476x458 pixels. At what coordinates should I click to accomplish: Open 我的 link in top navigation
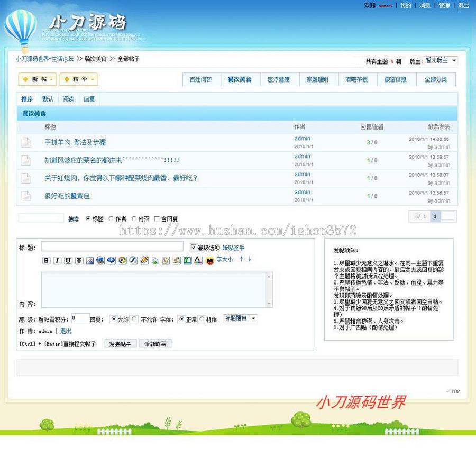coord(405,5)
